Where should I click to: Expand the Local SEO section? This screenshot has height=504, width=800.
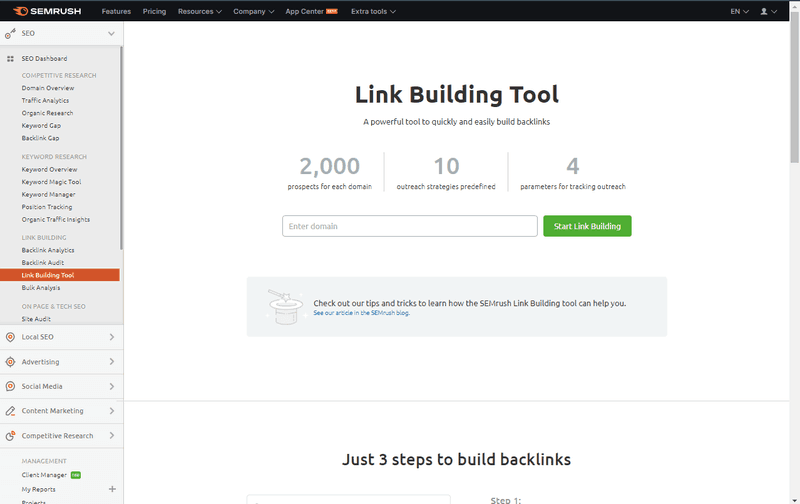pyautogui.click(x=112, y=337)
